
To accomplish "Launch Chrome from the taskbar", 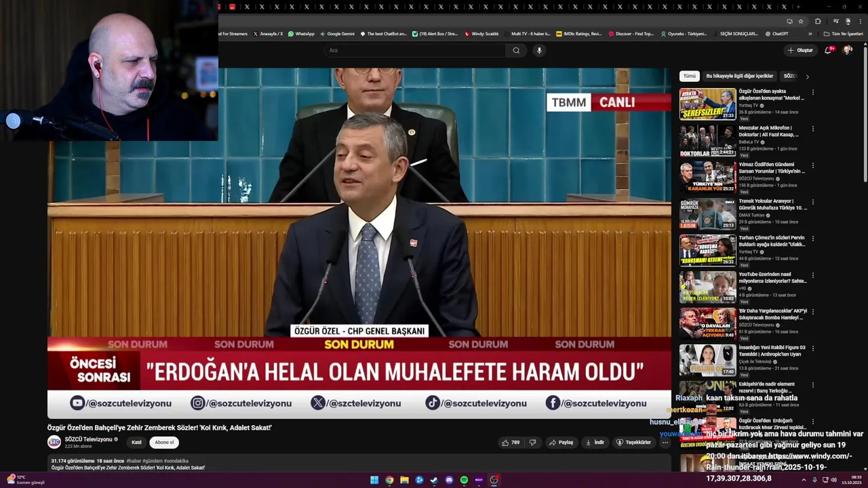I will click(389, 480).
